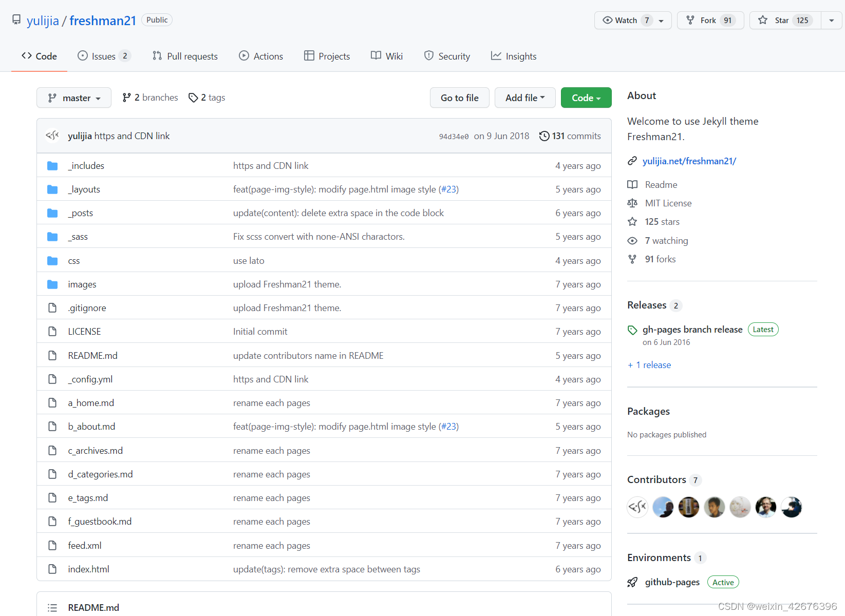The image size is (845, 616).
Task: Click the Fork button
Action: tap(710, 21)
